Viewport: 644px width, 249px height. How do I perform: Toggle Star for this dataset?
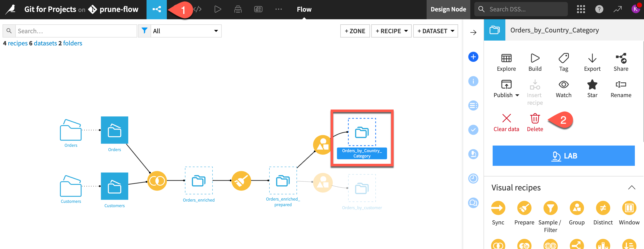click(x=592, y=85)
